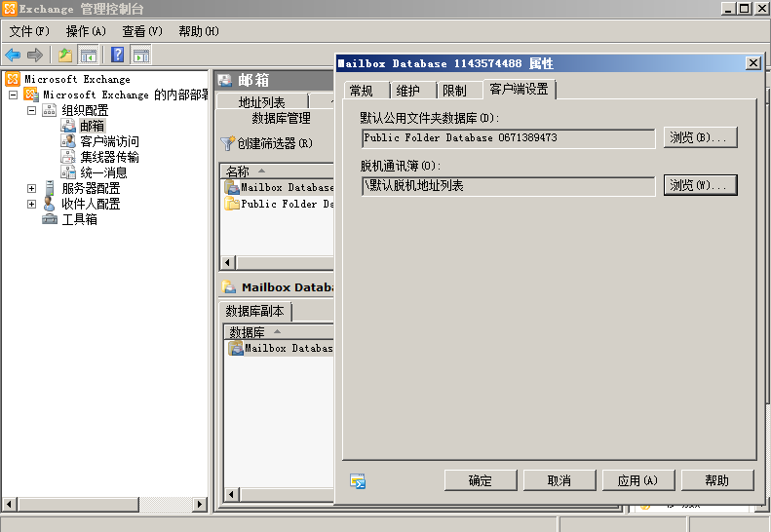This screenshot has width=771, height=532.
Task: Select 集线器传输 in the console tree
Action: (x=109, y=157)
